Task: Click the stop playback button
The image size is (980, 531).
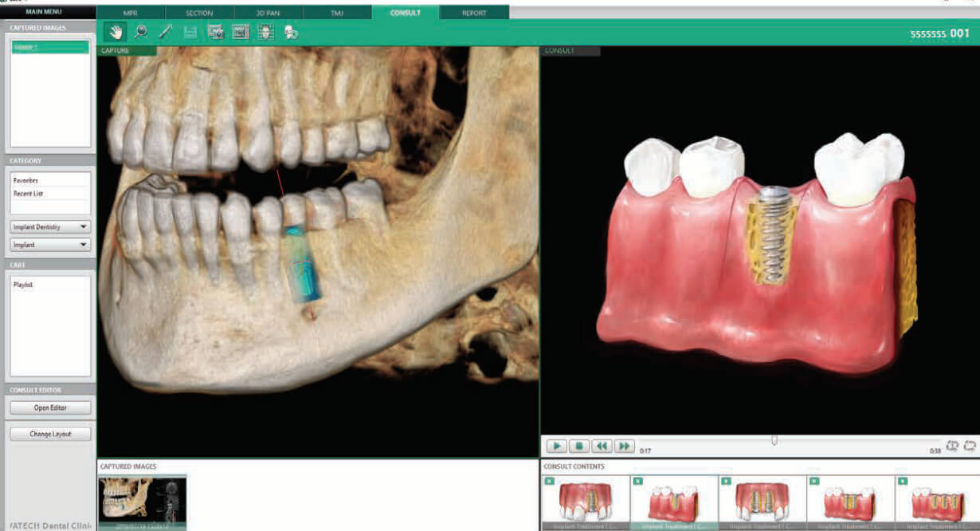Action: (x=581, y=446)
